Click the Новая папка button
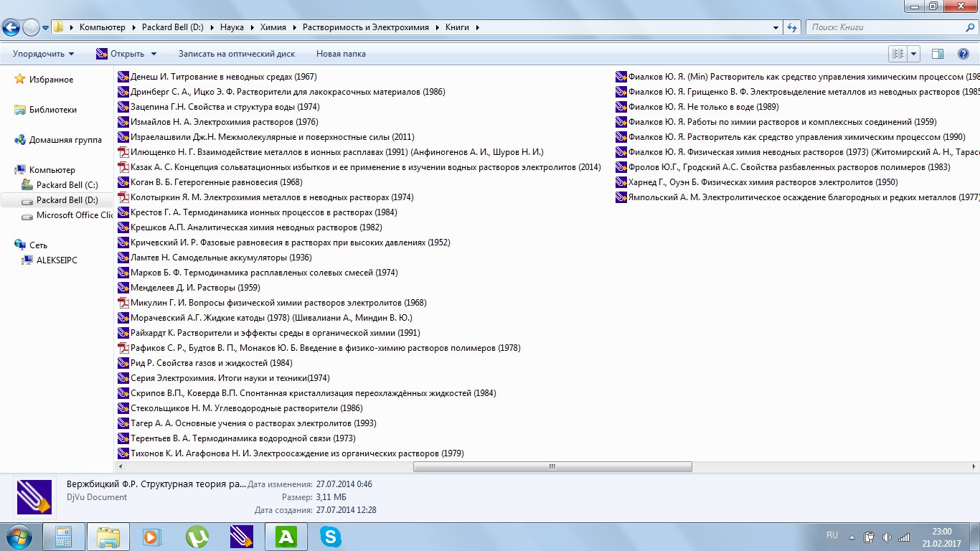This screenshot has width=980, height=551. 341,54
